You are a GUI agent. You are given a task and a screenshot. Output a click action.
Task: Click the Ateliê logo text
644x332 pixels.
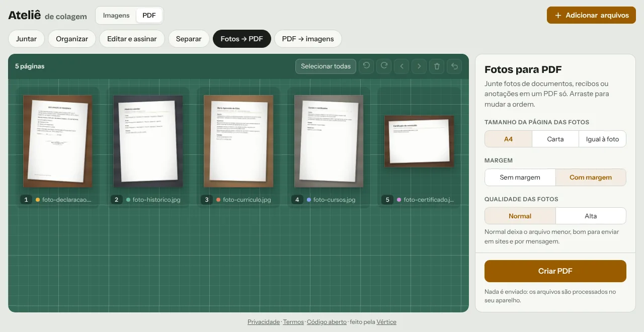coord(25,15)
